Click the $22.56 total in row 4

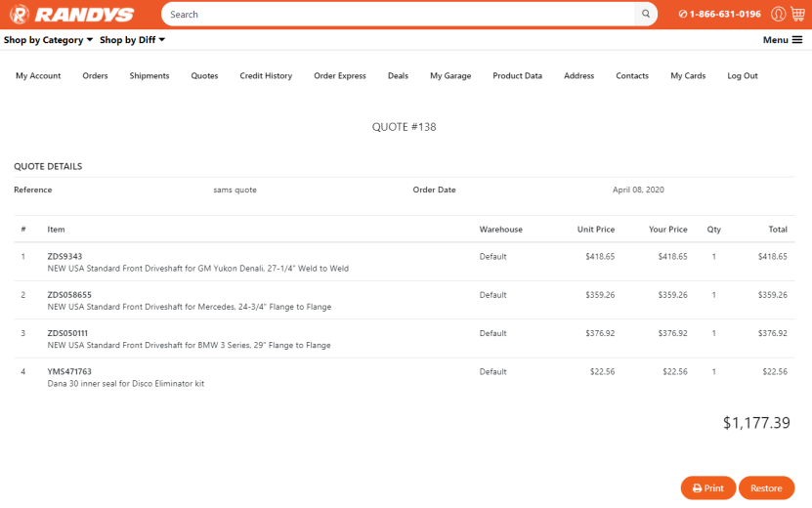click(775, 371)
